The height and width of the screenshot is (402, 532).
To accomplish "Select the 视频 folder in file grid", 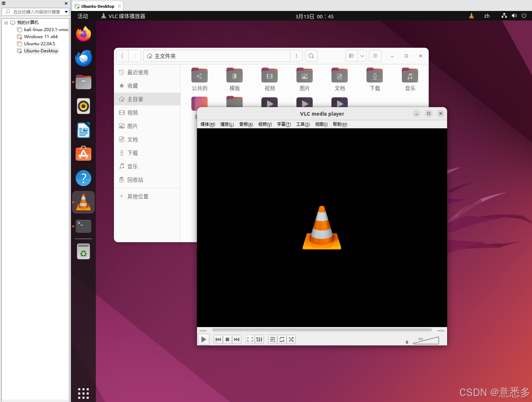I will [270, 75].
